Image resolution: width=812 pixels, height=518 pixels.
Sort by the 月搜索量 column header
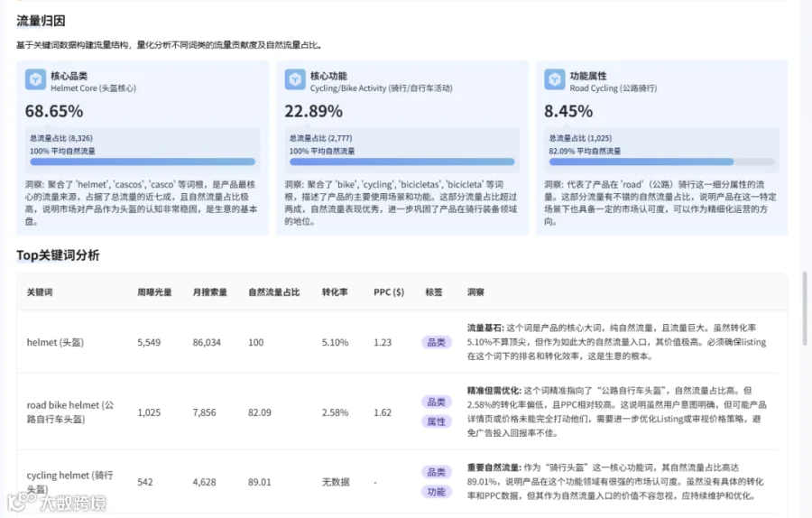[x=209, y=292]
